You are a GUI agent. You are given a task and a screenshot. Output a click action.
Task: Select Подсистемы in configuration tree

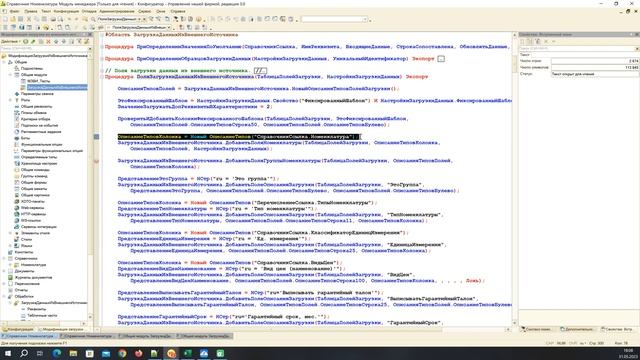click(32, 68)
